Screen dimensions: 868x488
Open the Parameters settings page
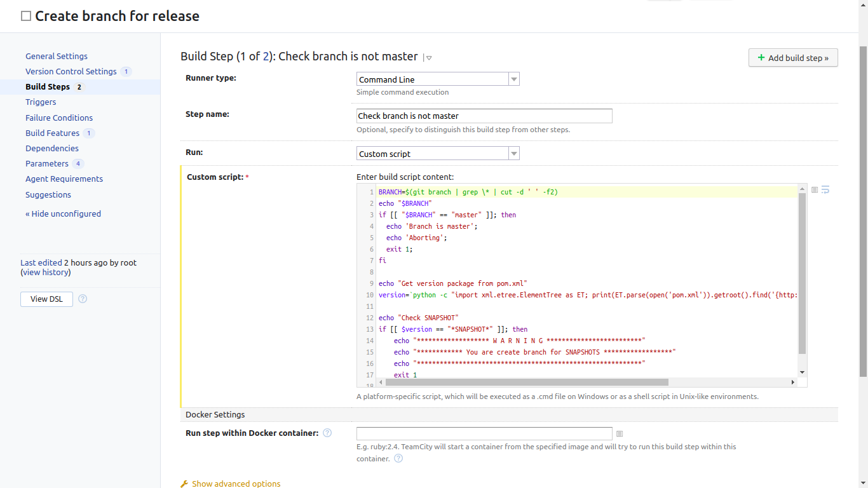pos(47,163)
